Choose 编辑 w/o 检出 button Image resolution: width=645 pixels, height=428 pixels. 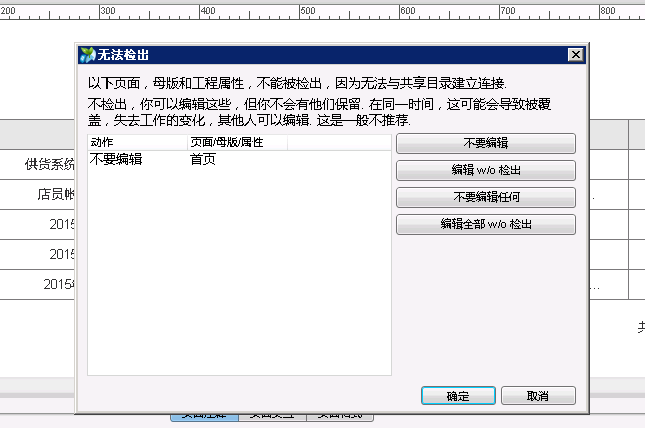coord(486,170)
